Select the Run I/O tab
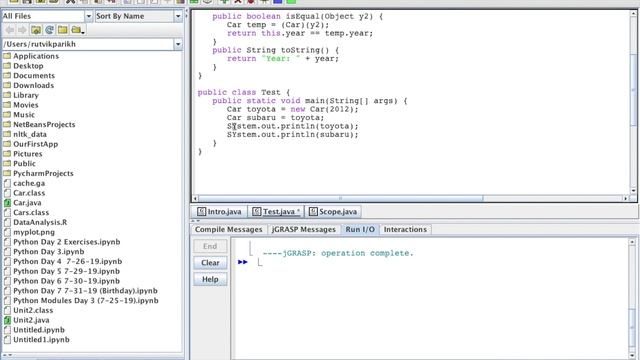Viewport: 640px width, 360px height. point(360,229)
